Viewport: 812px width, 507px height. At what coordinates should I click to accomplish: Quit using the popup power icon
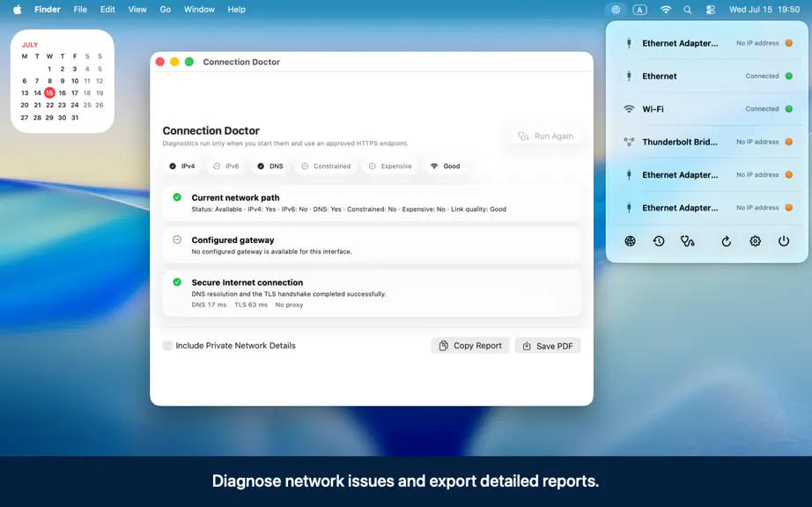coord(784,241)
